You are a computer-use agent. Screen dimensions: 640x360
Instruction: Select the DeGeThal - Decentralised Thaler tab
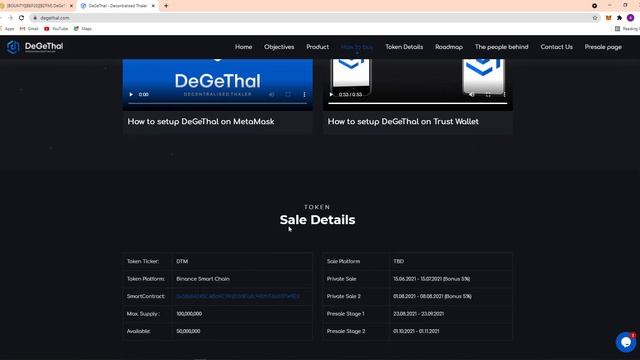coord(118,6)
